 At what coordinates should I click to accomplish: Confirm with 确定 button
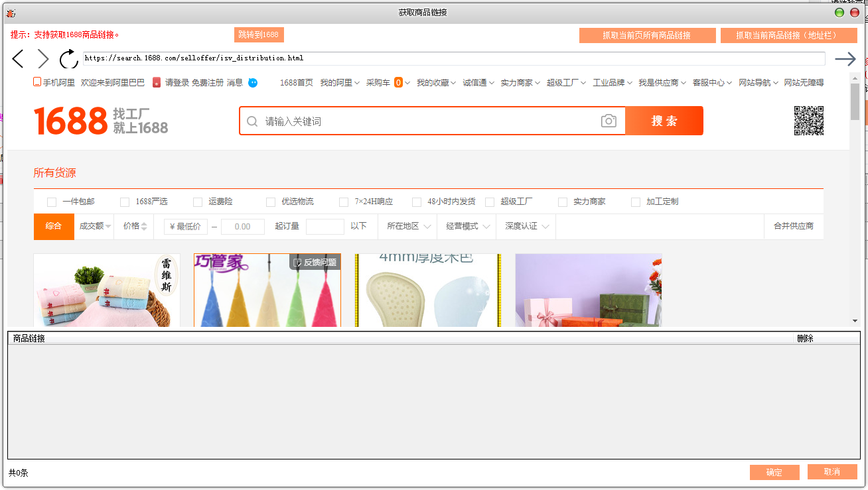point(774,472)
